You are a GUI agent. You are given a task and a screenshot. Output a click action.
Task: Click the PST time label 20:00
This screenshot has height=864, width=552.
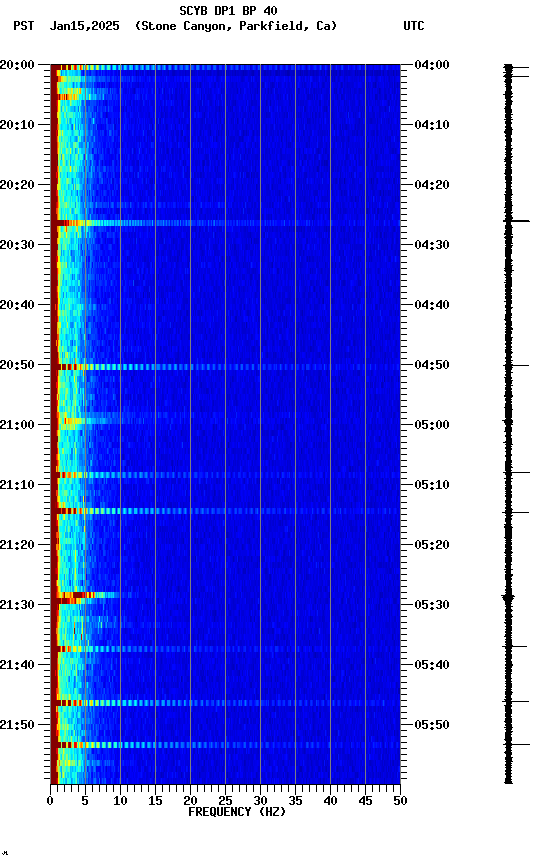(x=17, y=64)
